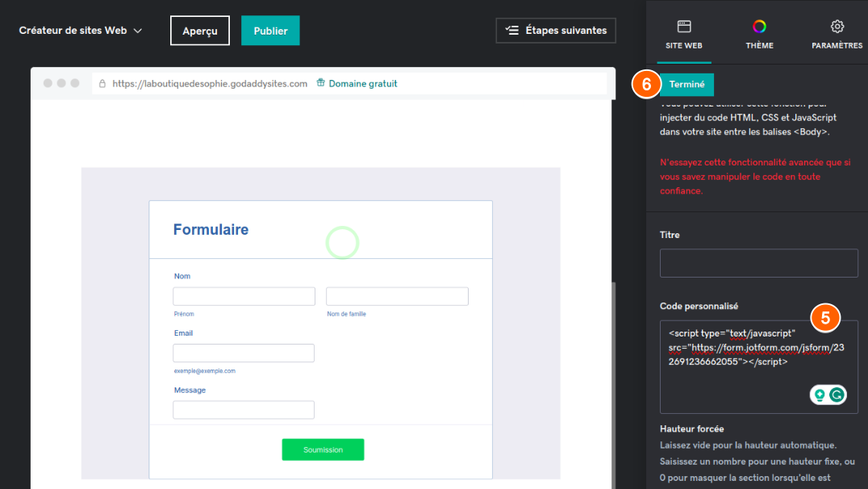Image resolution: width=868 pixels, height=489 pixels.
Task: Click the Publier button
Action: tap(270, 31)
